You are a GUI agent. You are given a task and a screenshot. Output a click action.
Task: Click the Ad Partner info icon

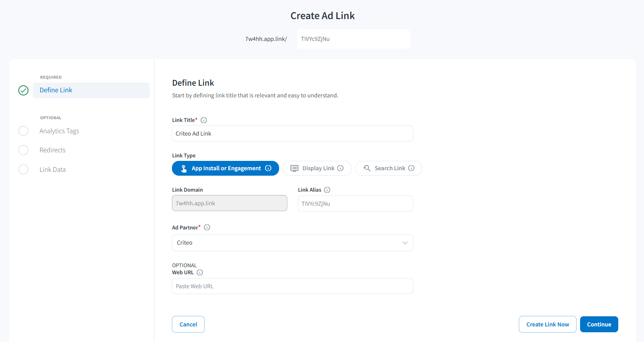pos(207,227)
